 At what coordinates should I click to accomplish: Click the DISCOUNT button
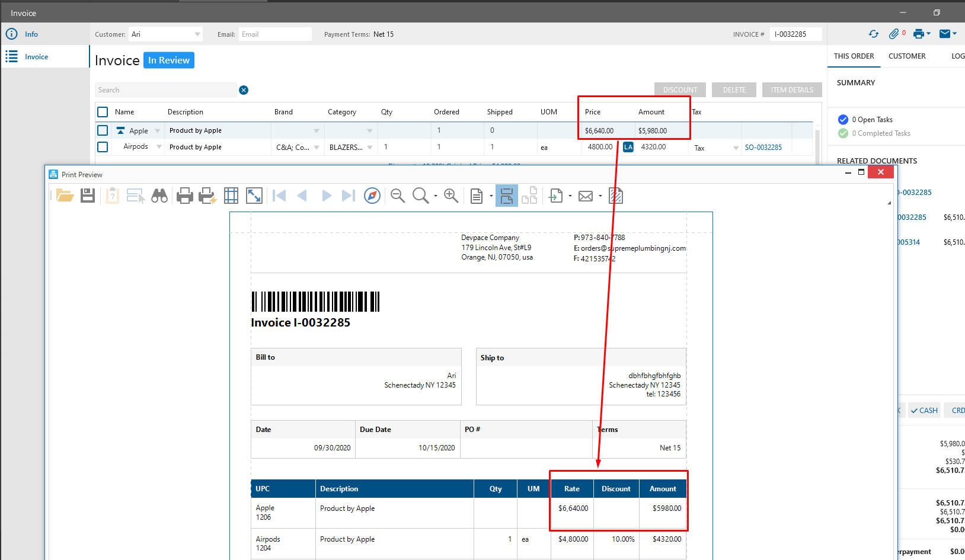tap(680, 90)
